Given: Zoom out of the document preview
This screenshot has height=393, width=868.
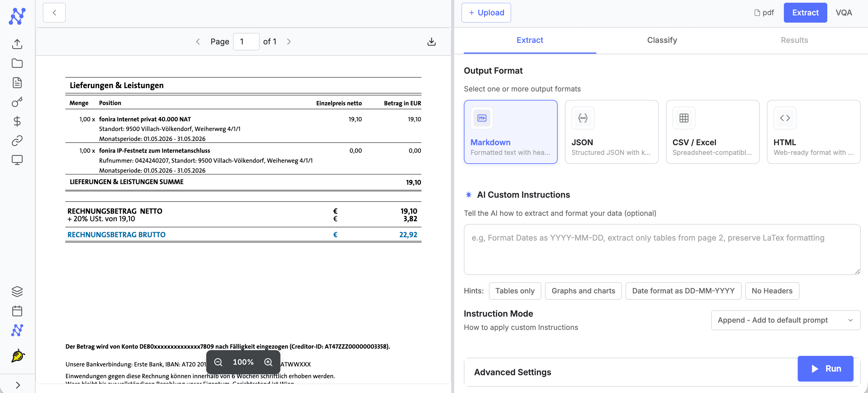Looking at the screenshot, I should tap(218, 362).
